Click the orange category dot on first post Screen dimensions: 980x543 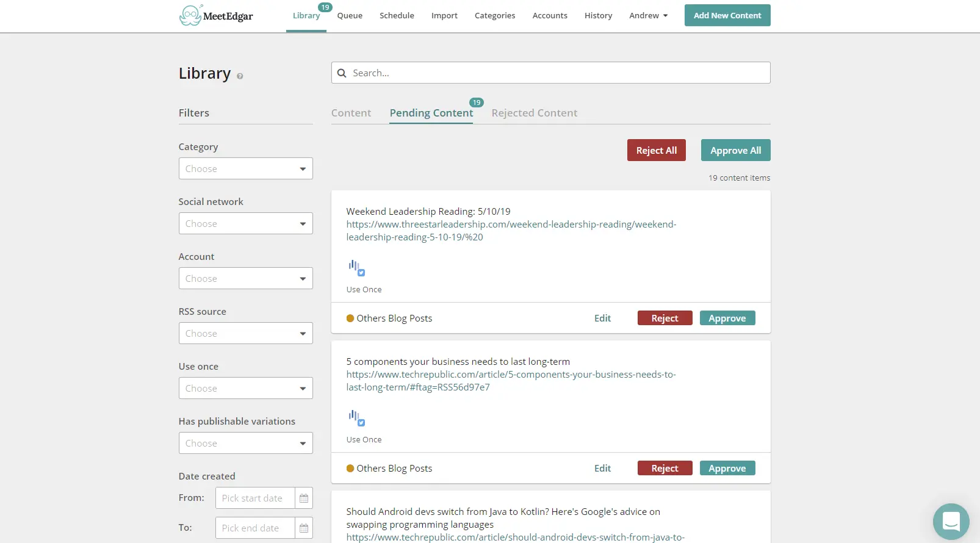350,318
